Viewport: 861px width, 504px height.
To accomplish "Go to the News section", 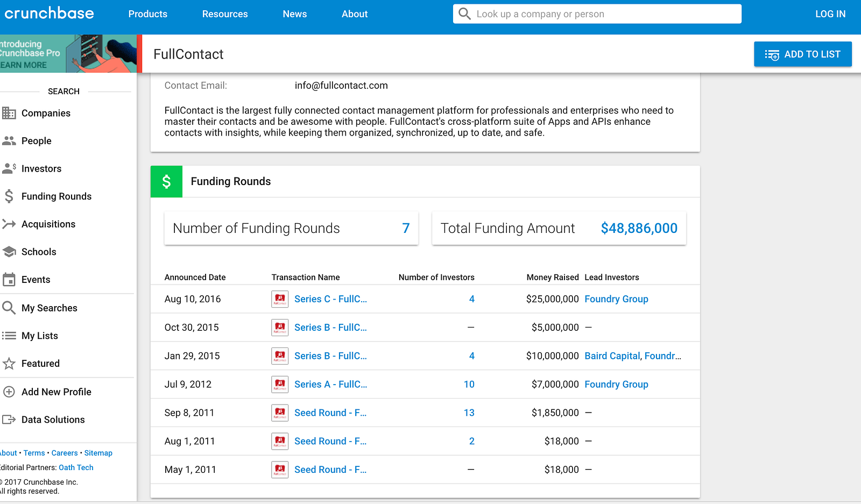I will pos(295,14).
